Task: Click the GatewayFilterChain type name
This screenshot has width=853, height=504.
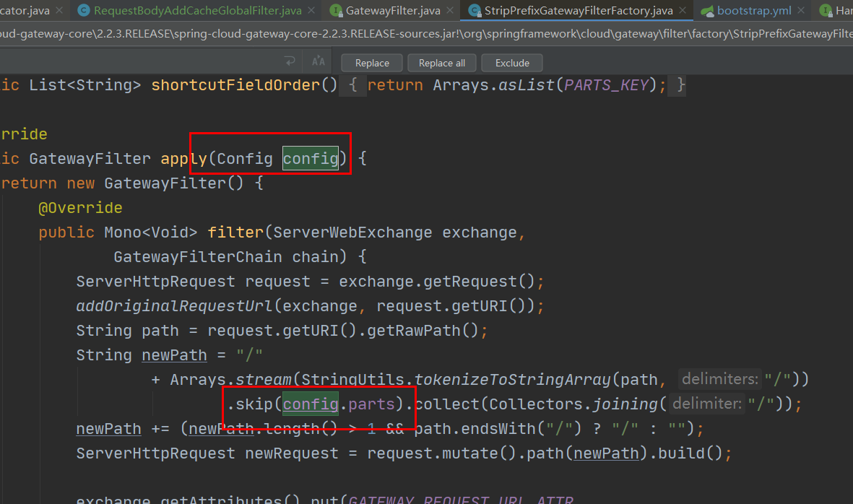Action: tap(198, 257)
